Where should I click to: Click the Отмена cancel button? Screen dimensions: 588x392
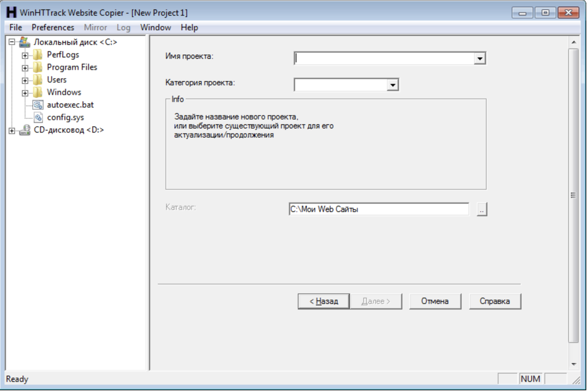[435, 301]
